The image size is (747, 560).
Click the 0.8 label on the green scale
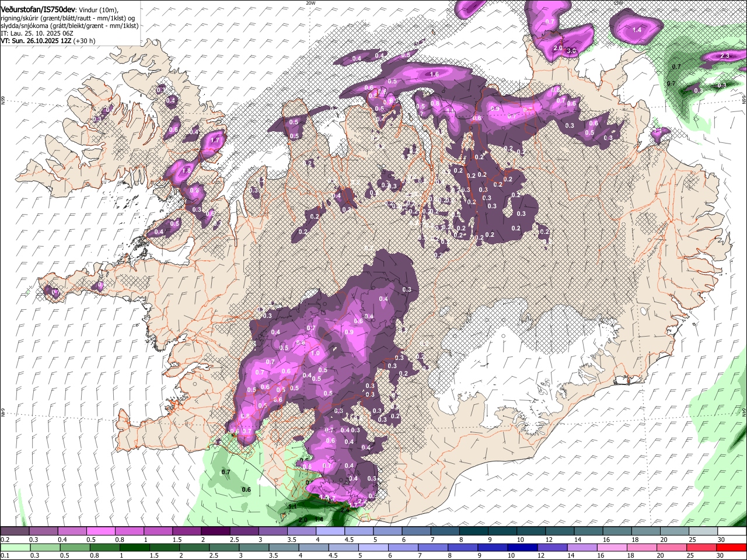(94, 556)
